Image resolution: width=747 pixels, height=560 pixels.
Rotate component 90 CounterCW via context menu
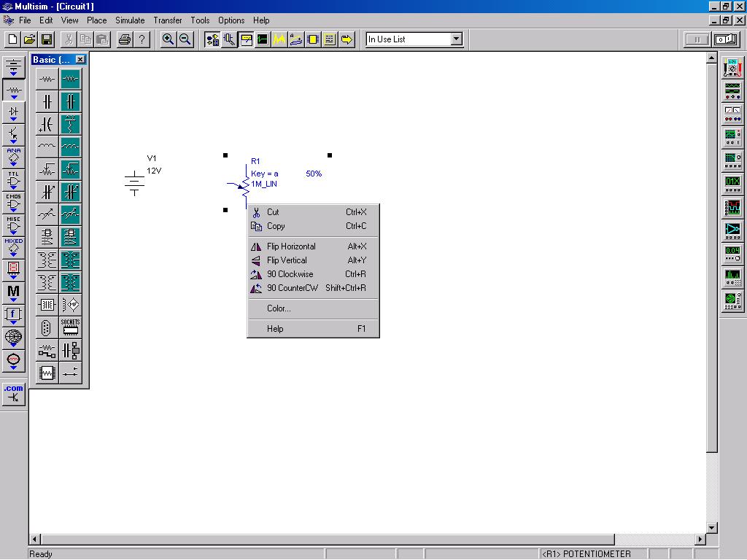313,288
